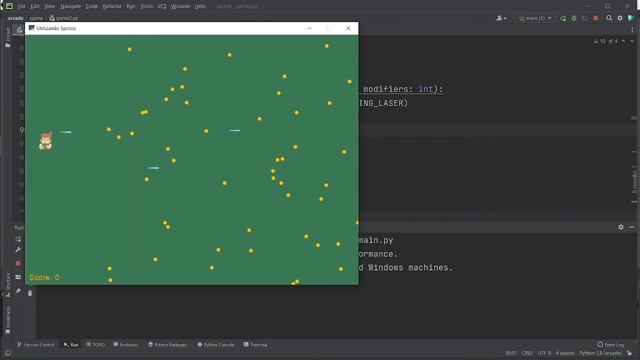The image size is (640, 360).
Task: Open the Code menu
Action: (x=92, y=7)
